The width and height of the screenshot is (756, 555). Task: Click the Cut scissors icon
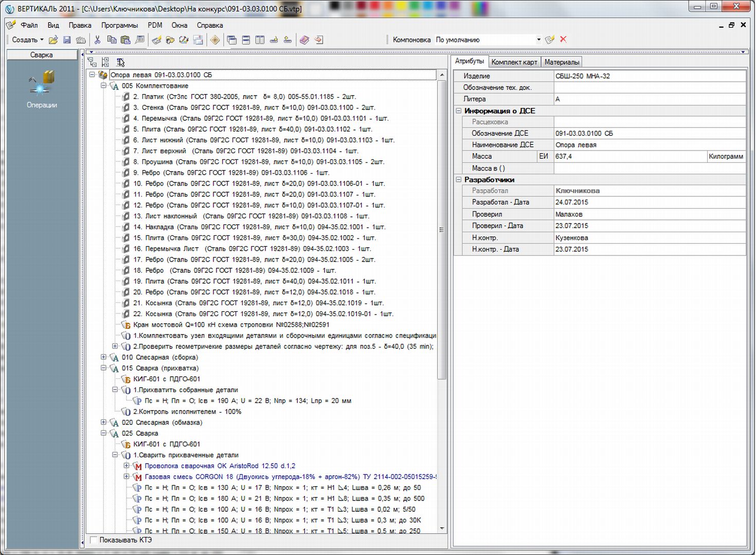click(97, 40)
